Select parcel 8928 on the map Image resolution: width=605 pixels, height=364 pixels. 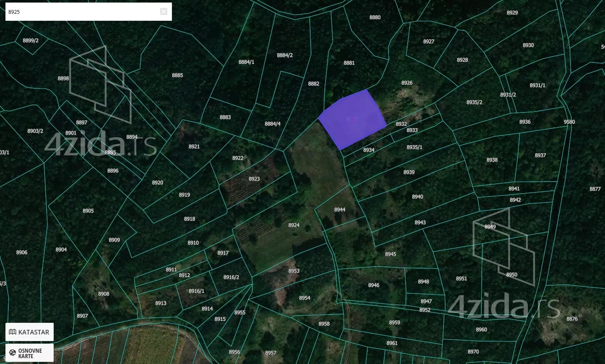coord(462,60)
